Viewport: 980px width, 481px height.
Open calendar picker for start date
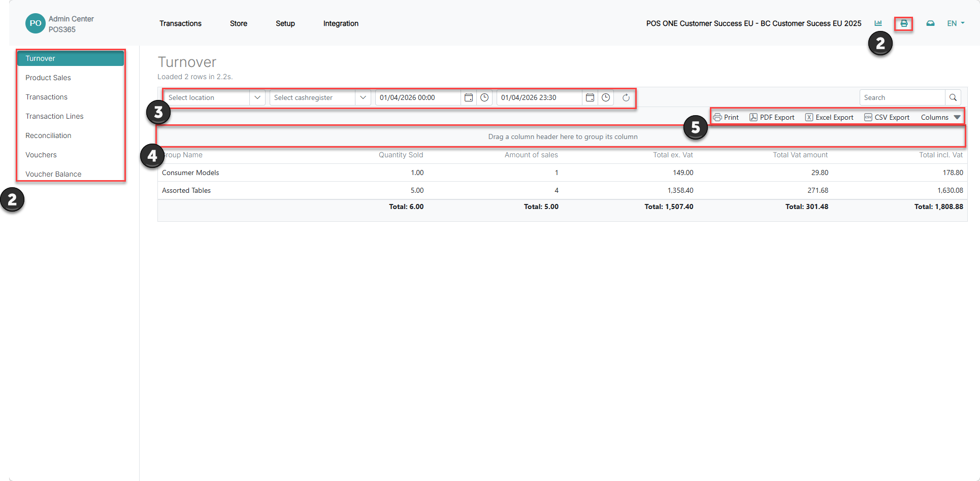tap(469, 97)
